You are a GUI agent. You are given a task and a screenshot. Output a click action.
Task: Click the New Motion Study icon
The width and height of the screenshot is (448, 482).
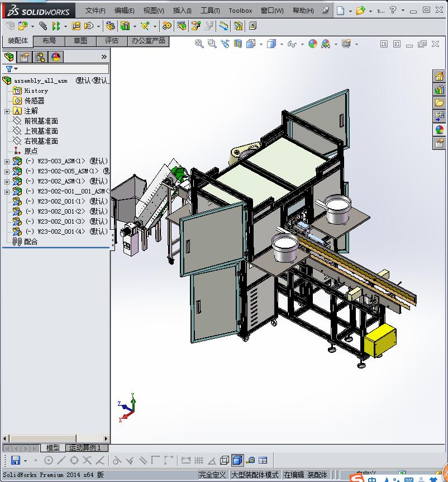point(167,26)
